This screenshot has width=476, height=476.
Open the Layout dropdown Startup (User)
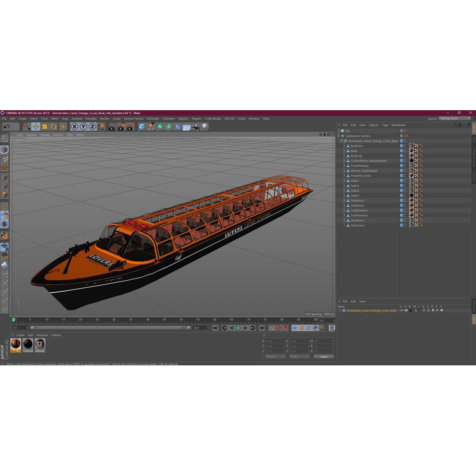pyautogui.click(x=455, y=119)
